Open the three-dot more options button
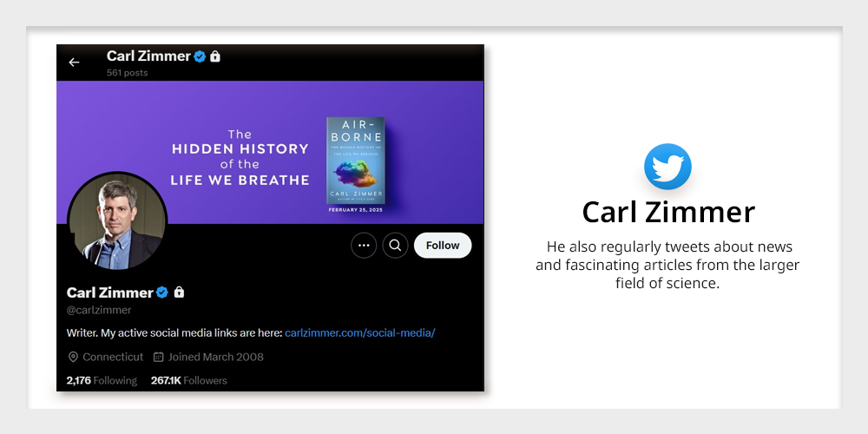The height and width of the screenshot is (434, 868). [x=364, y=246]
